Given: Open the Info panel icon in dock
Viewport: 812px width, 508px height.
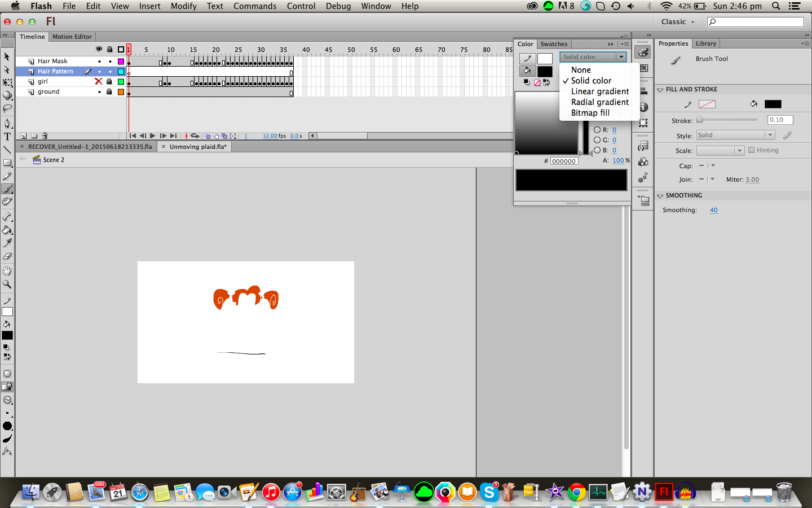Looking at the screenshot, I should [643, 107].
